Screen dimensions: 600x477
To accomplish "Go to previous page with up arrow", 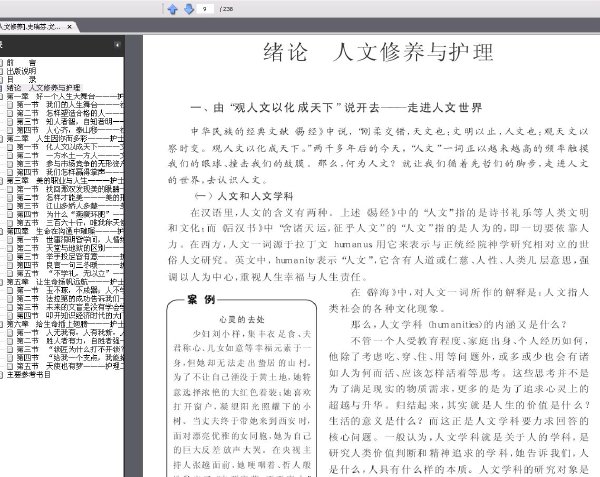I will [x=173, y=9].
